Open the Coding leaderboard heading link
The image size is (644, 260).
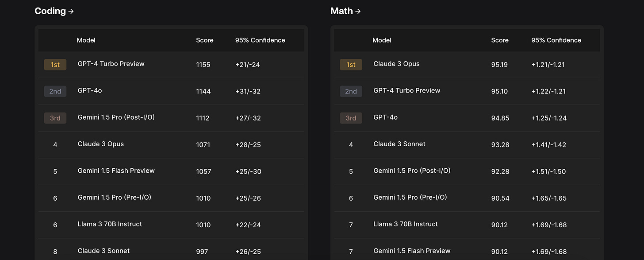(54, 11)
